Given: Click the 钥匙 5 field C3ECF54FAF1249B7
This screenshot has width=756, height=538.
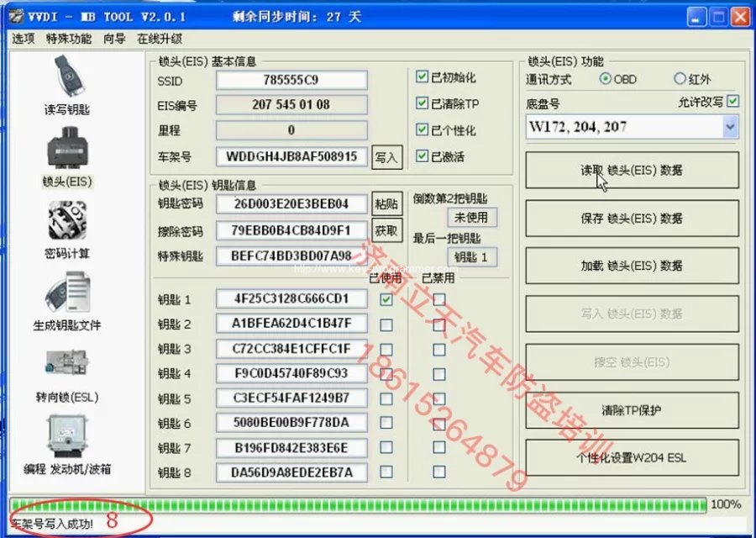Looking at the screenshot, I should coord(291,398).
